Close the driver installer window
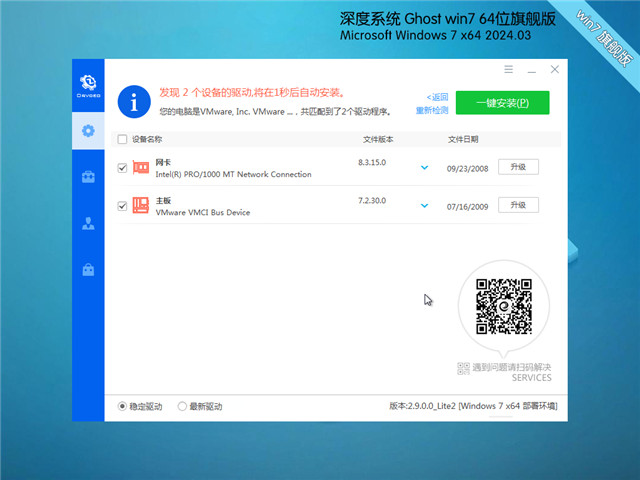 (x=554, y=69)
